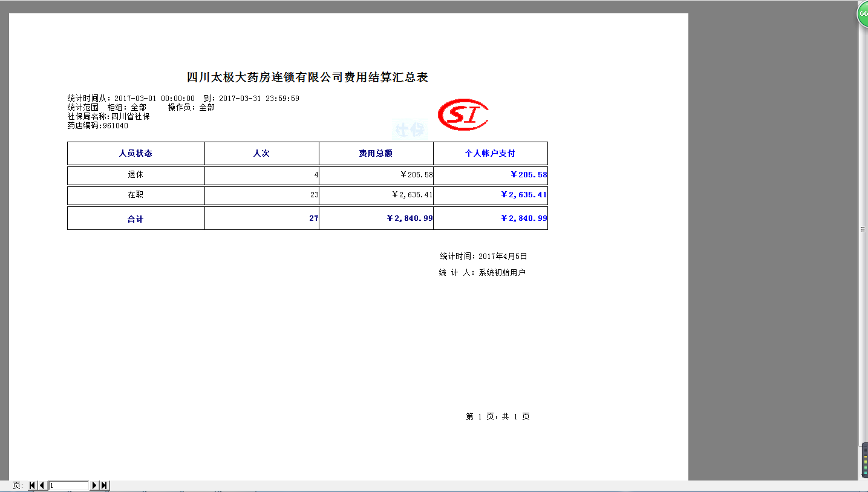
Task: Click 个人帐户支付 ¥2,840.99 in the 合计 row
Action: (524, 218)
